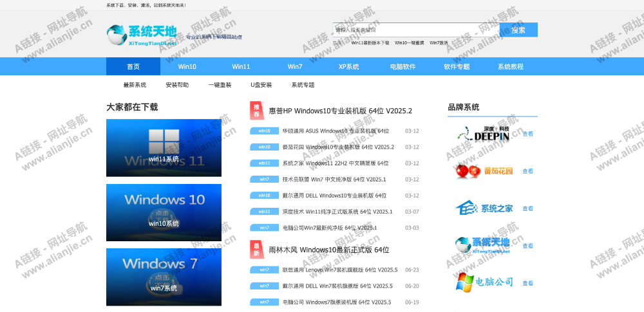The height and width of the screenshot is (312, 644).
Task: Open headline 雨林木风 Windows10最新正式版 64位
Action: (x=329, y=250)
